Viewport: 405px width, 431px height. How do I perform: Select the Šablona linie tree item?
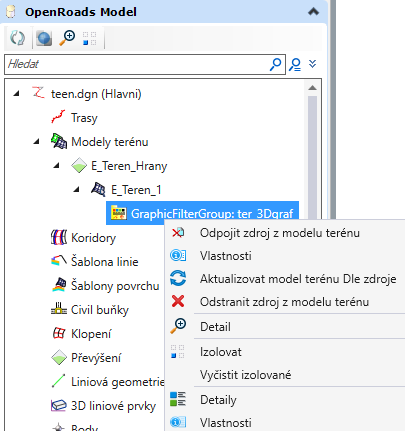105,262
